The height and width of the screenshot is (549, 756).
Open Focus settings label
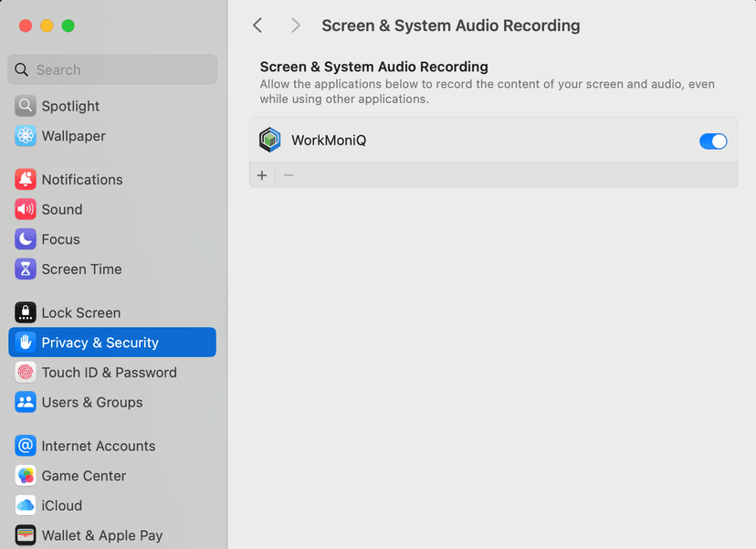pyautogui.click(x=61, y=239)
